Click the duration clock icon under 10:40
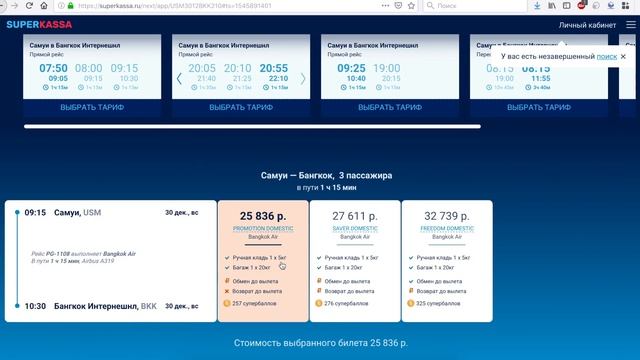640x360 pixels. [344, 87]
